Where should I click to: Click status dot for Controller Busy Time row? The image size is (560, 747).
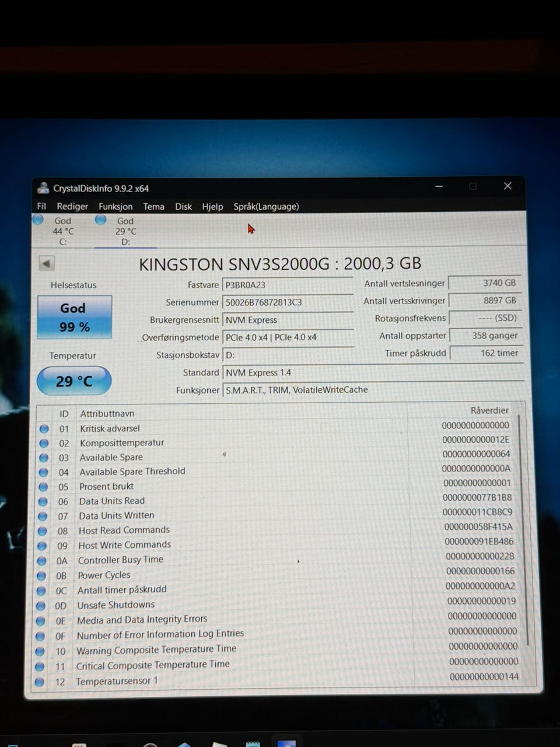click(41, 561)
